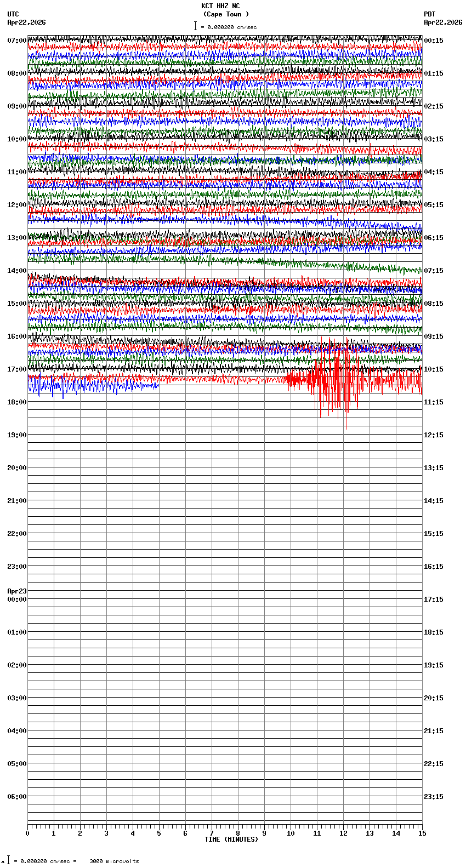Select the '22:00' UTC hour label
466x868 pixels.
point(17,534)
